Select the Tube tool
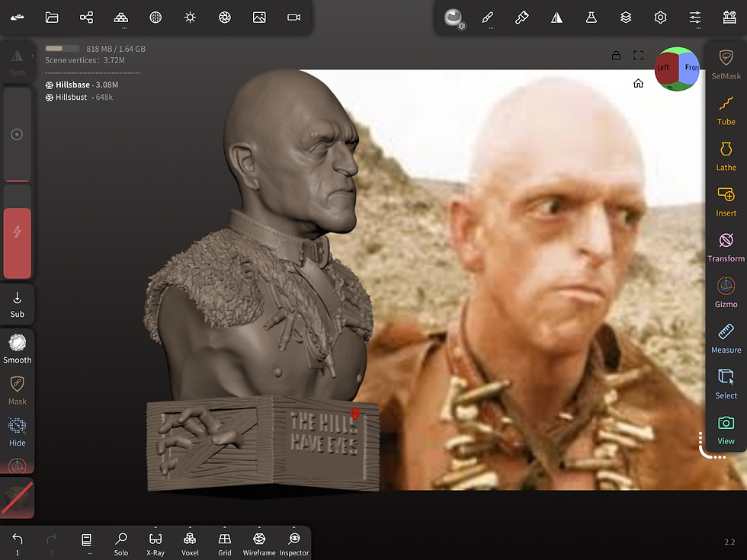 tap(726, 110)
